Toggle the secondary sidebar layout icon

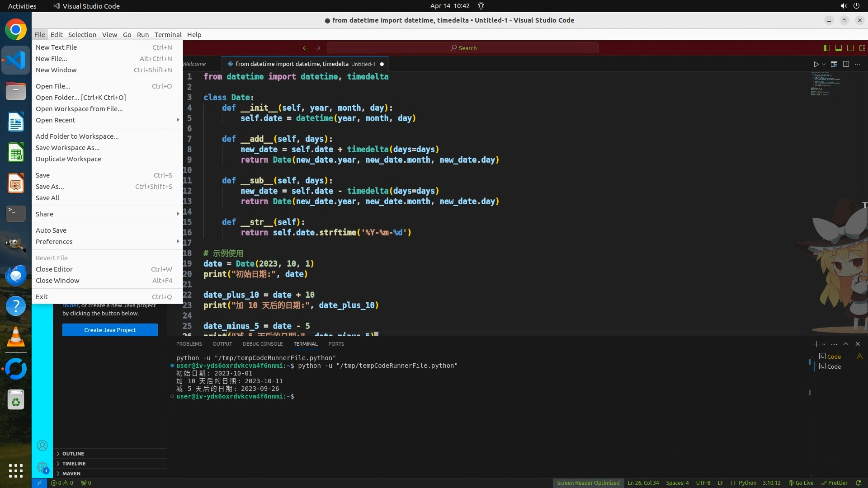click(x=850, y=48)
